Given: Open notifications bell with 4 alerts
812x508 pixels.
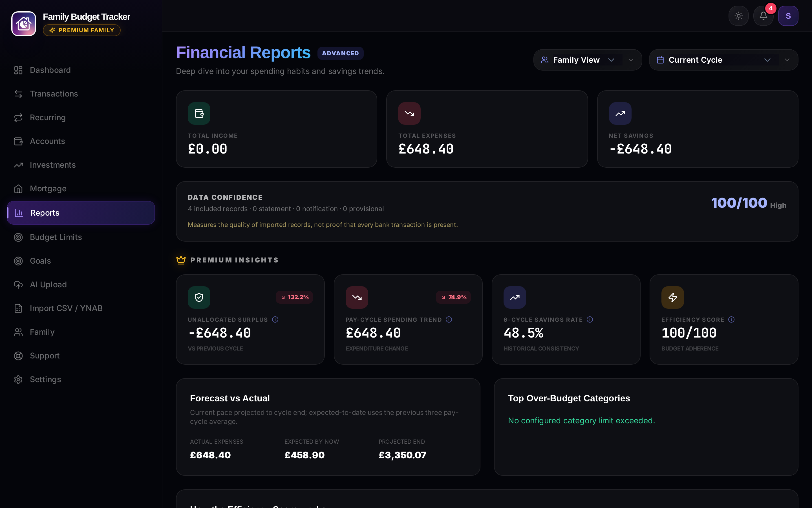Looking at the screenshot, I should (763, 16).
